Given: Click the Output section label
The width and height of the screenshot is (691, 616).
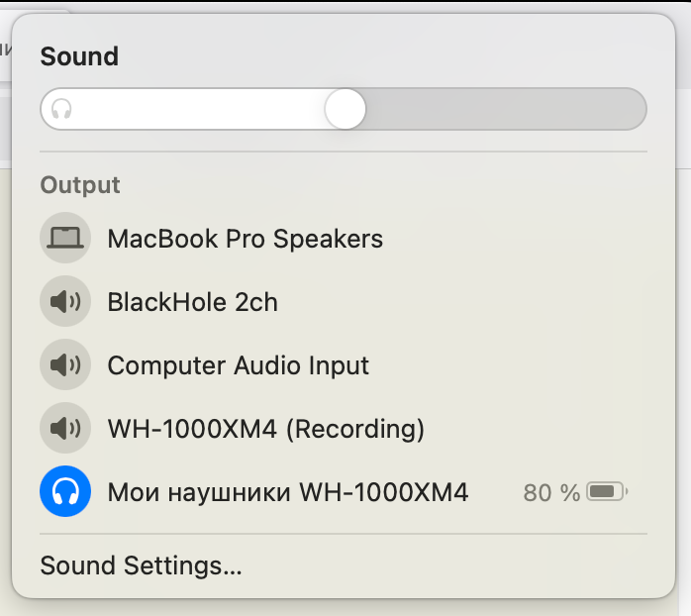Looking at the screenshot, I should pyautogui.click(x=80, y=185).
